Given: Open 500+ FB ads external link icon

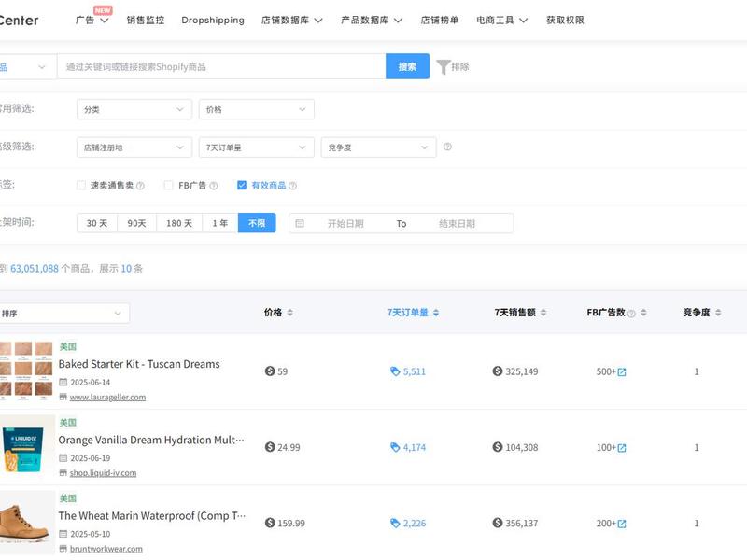Looking at the screenshot, I should click(622, 371).
